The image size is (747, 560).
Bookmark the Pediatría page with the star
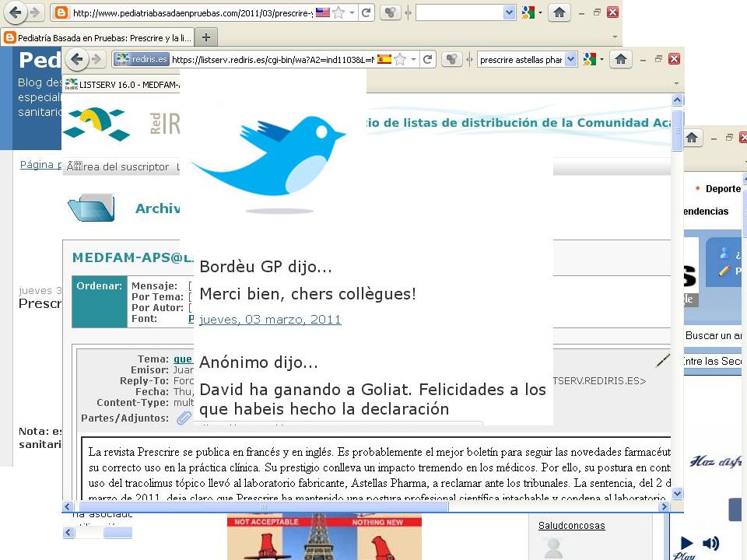pos(338,13)
